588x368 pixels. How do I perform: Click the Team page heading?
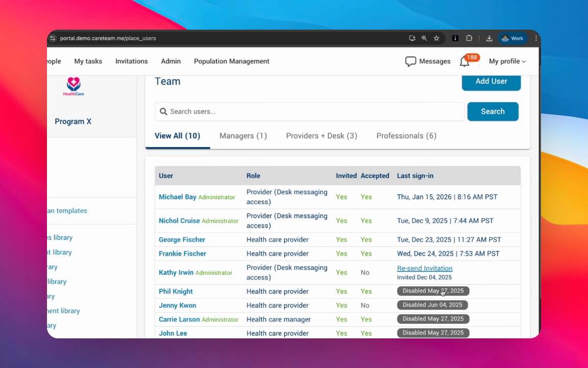[167, 81]
